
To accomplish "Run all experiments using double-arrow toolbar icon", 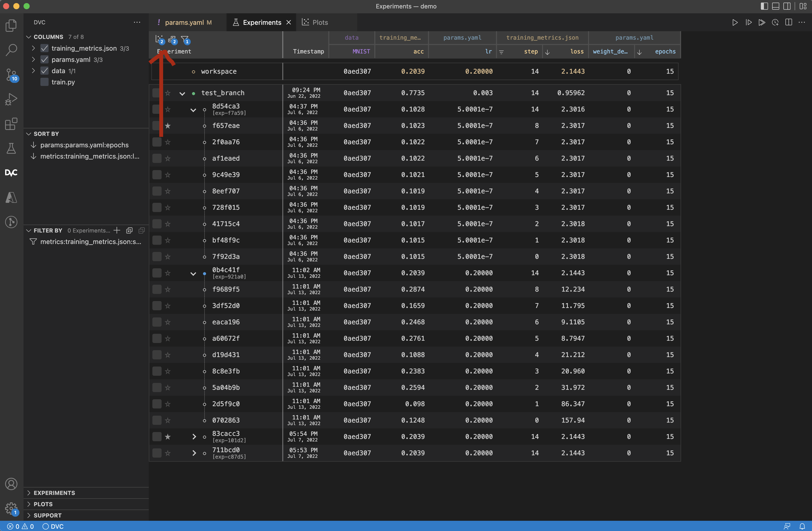I will pyautogui.click(x=762, y=22).
